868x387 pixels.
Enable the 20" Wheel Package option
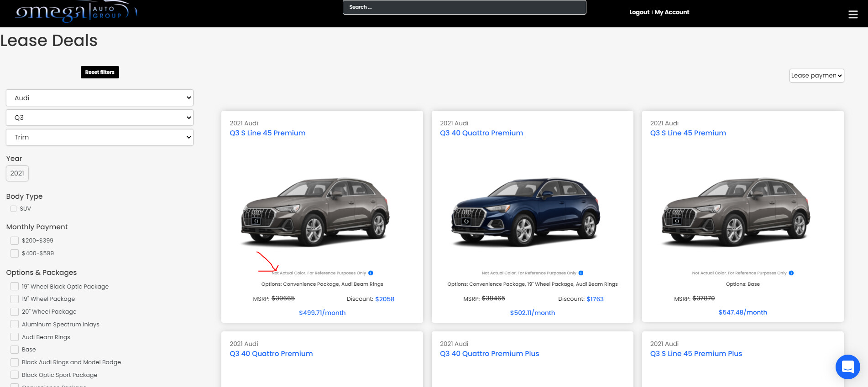[15, 312]
